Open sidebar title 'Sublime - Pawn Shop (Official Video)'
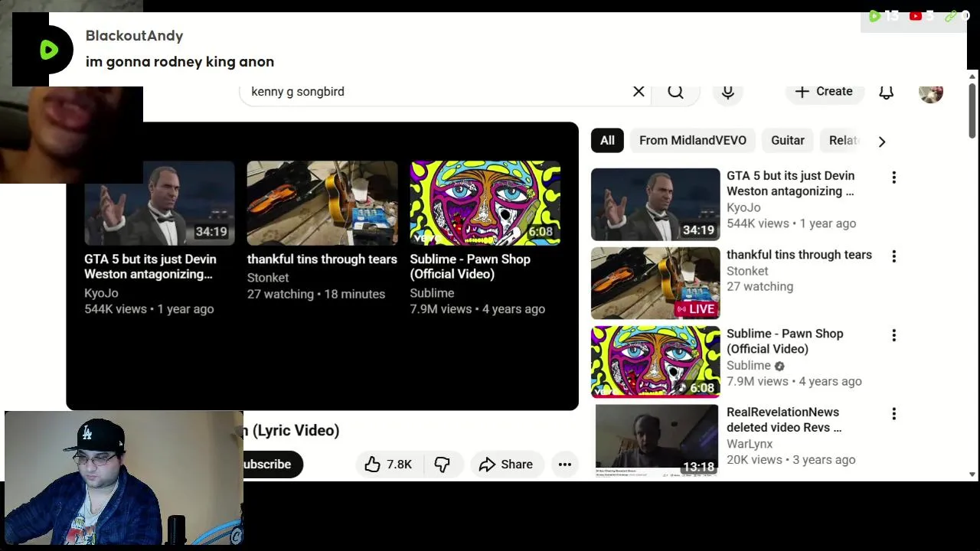Screen dimensions: 980x551 785,341
